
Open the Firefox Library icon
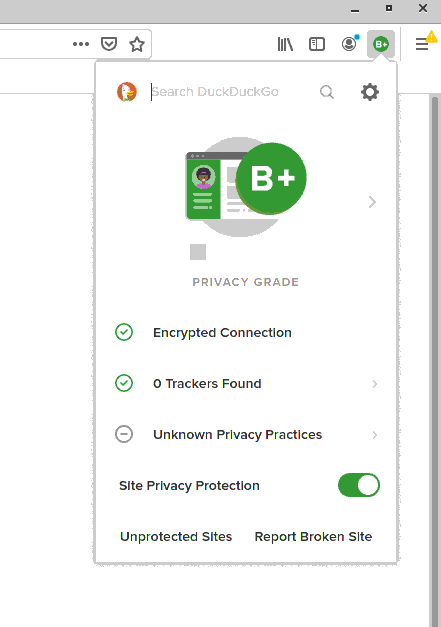pos(285,44)
